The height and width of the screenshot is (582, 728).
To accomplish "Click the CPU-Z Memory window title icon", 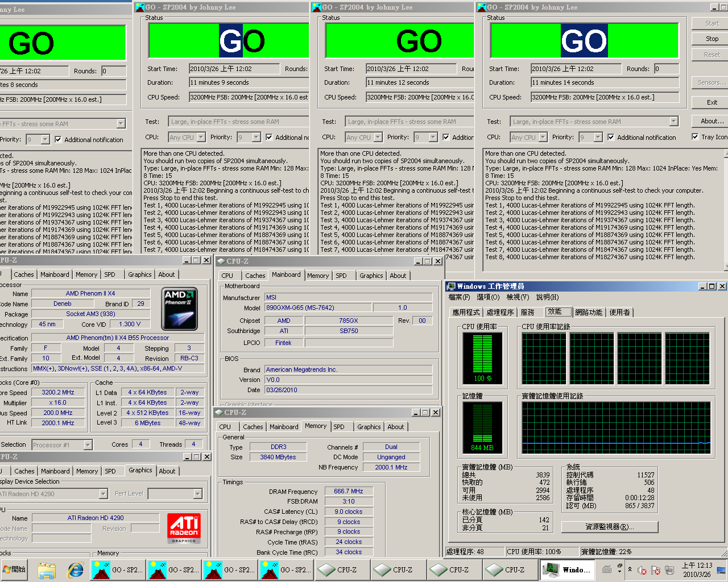I will 219,413.
